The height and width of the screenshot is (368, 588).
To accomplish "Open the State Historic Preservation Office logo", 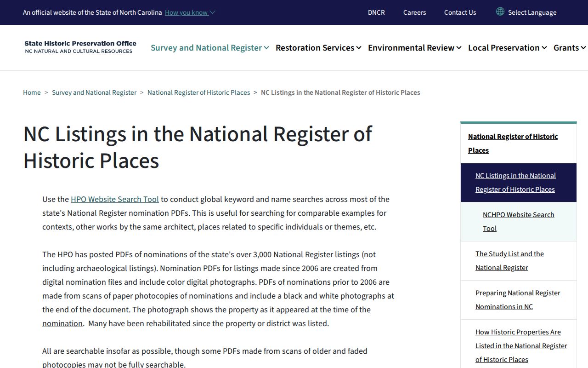I will point(80,47).
